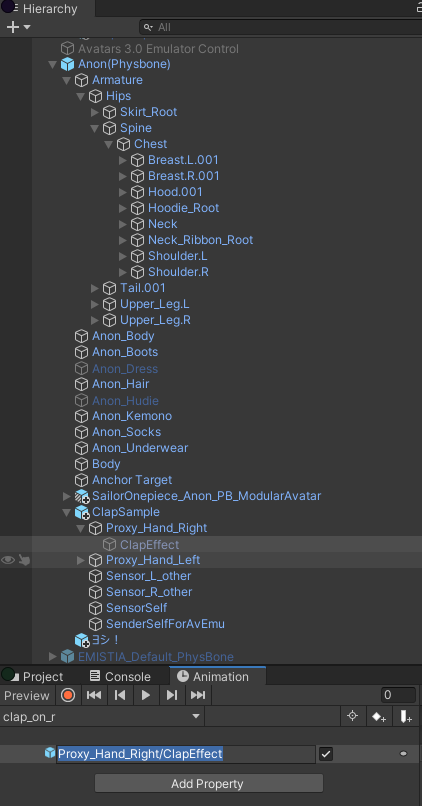Play the animation clip
422x806 pixels.
coord(146,695)
